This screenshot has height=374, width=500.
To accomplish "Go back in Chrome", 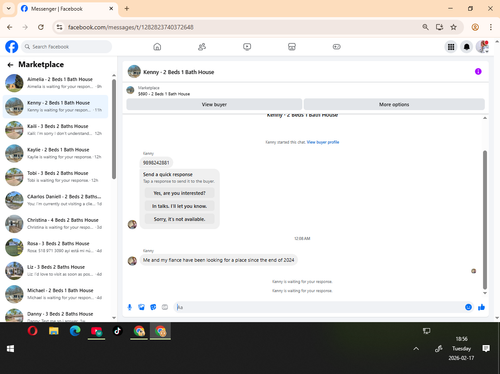I will pos(10,27).
